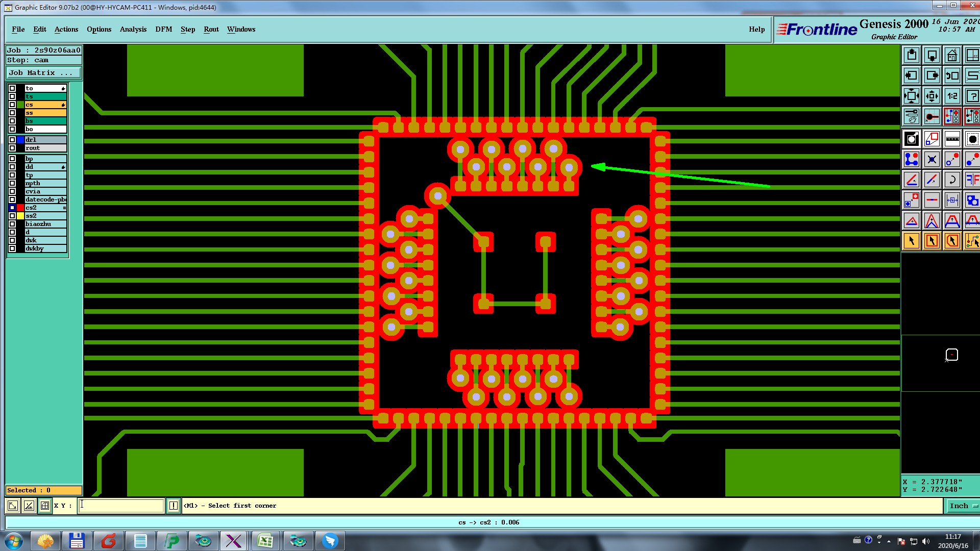Click the first icon left of X Y label
980x551 pixels.
(x=45, y=506)
